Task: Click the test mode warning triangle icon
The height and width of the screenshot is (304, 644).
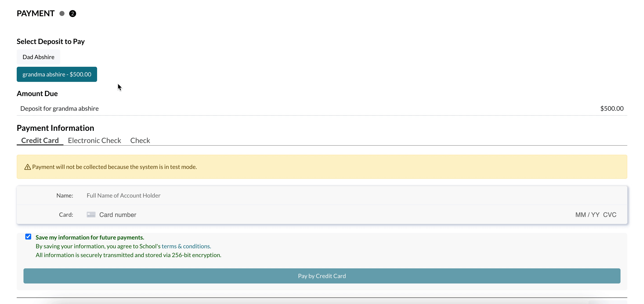Action: [x=28, y=167]
